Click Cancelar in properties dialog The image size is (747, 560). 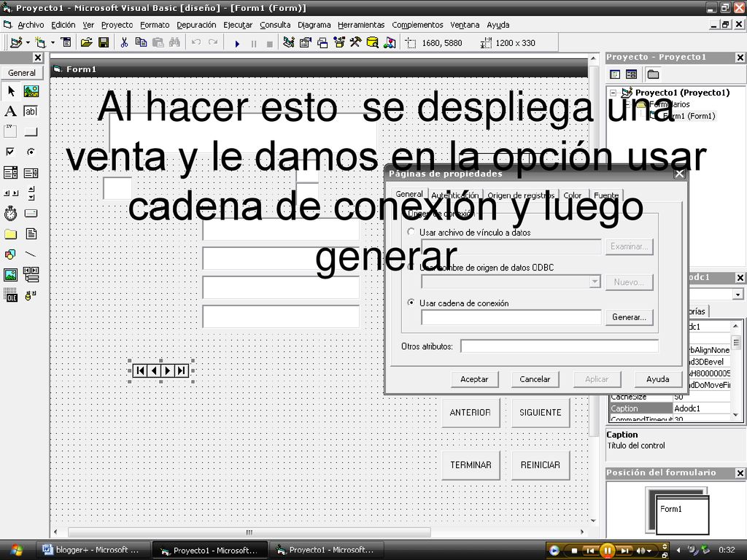point(535,379)
